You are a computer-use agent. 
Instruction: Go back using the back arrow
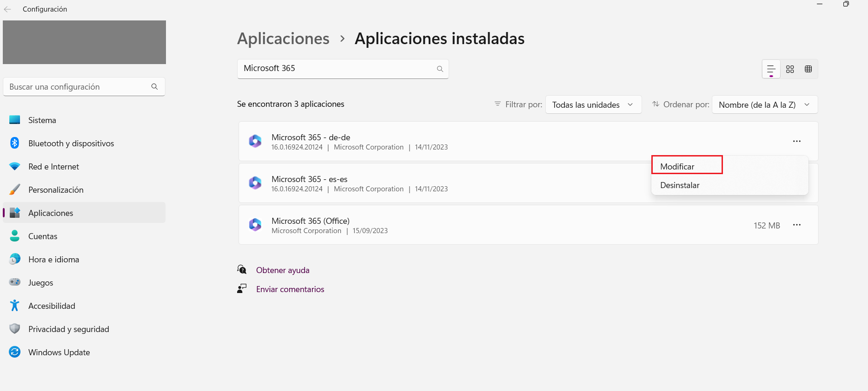[7, 9]
